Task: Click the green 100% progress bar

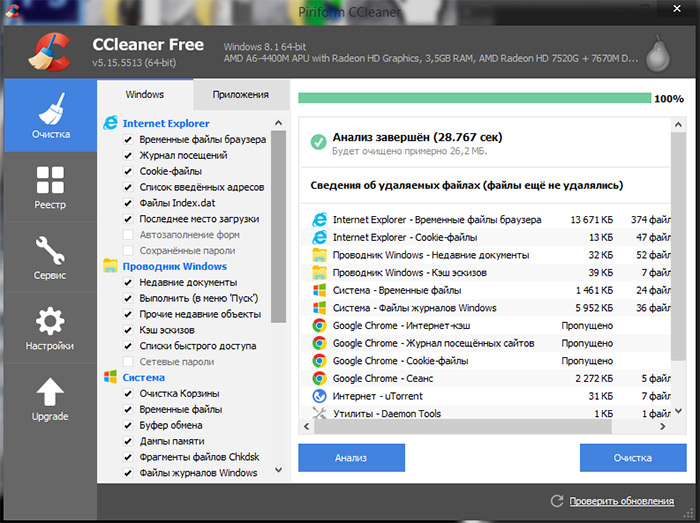Action: pos(475,98)
